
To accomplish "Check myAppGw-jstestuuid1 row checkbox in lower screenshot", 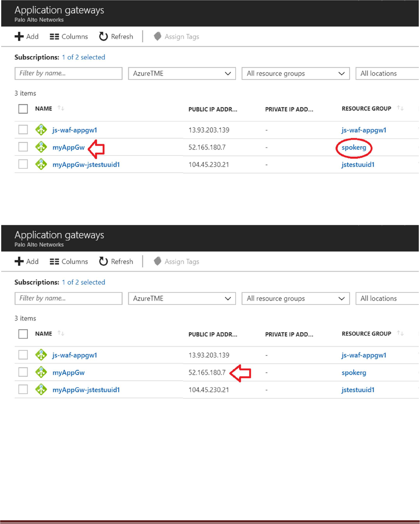I will [x=23, y=389].
